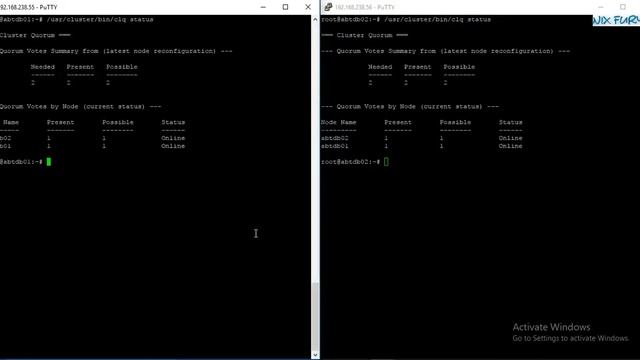Minimize the left PuTTY window
The image size is (640, 360).
263,7
